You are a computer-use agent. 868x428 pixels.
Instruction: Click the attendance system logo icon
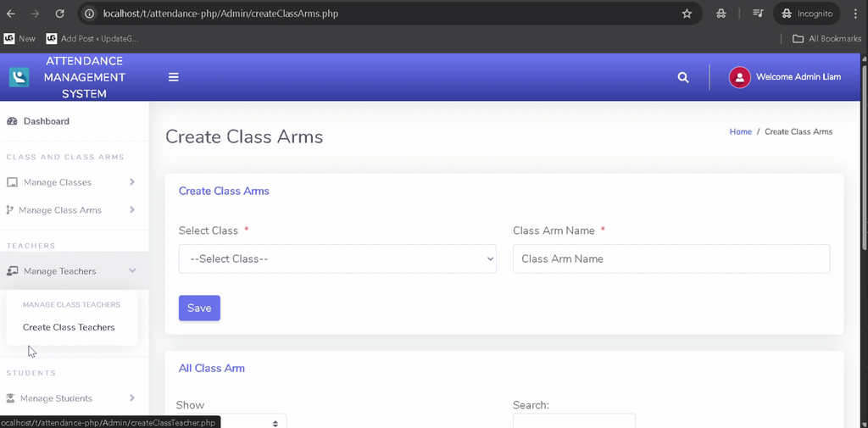(19, 77)
